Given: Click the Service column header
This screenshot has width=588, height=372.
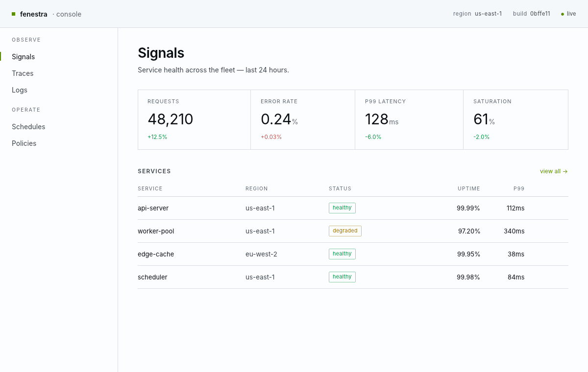Looking at the screenshot, I should click(150, 188).
